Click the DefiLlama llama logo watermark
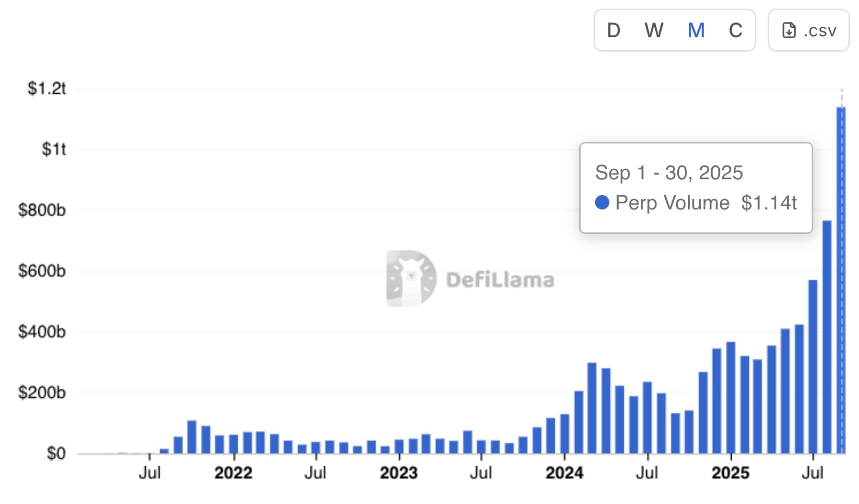This screenshot has width=859, height=504. (411, 278)
